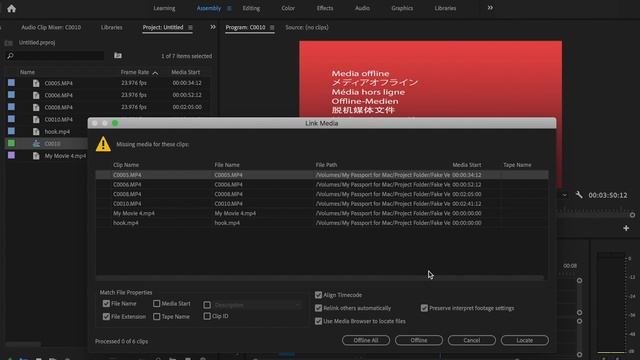
Task: Click the Offline All button
Action: [366, 340]
